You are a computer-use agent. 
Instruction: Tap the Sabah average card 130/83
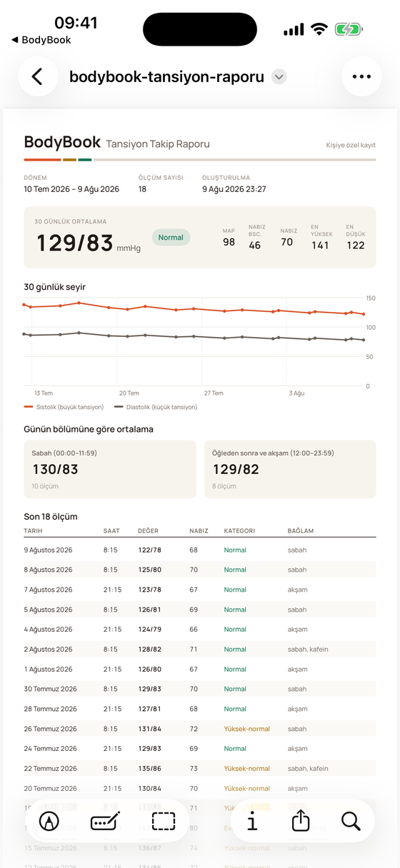coord(109,469)
